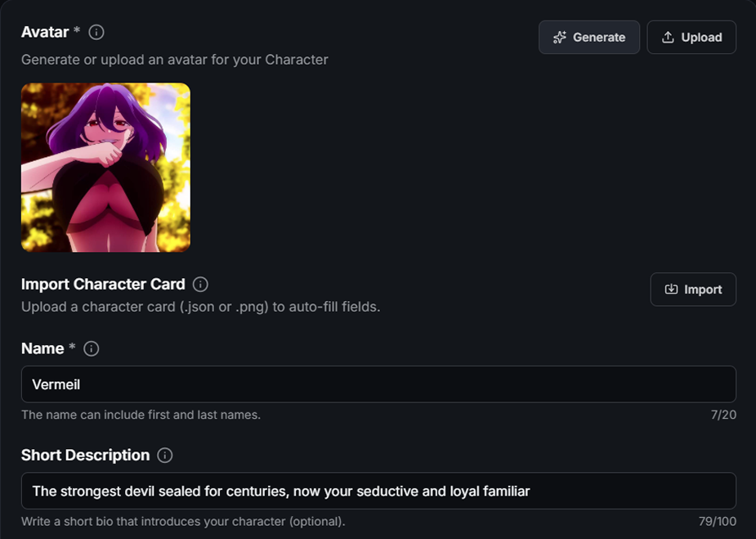Click the 'Generate or upload an avatar' hint text
Viewport: 756px width, 539px height.
tap(175, 60)
